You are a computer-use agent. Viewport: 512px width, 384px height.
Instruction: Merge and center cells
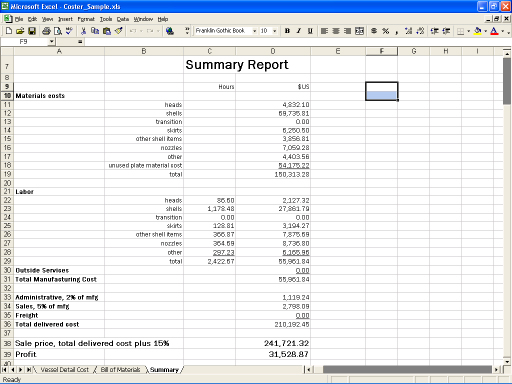point(359,31)
